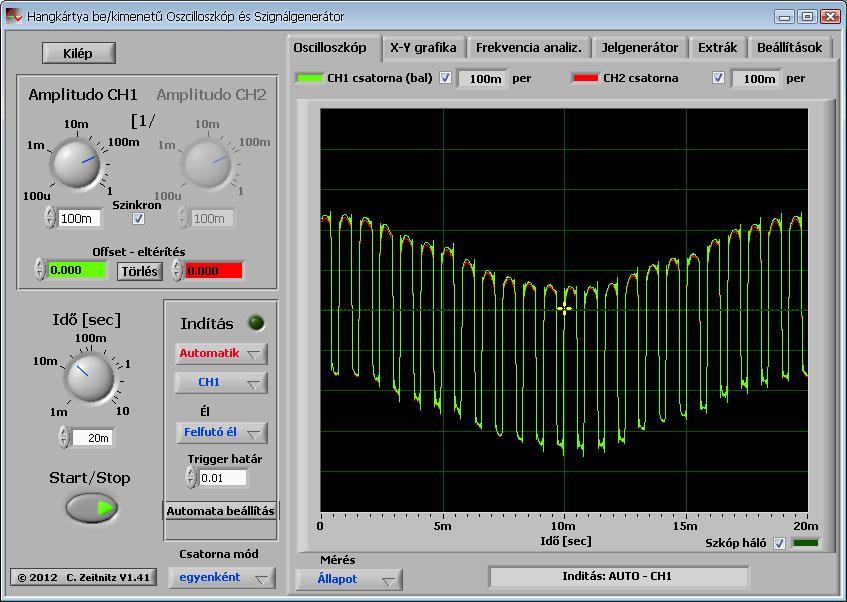Click the Amplitudo CH2 knob
The height and width of the screenshot is (602, 847).
[207, 163]
